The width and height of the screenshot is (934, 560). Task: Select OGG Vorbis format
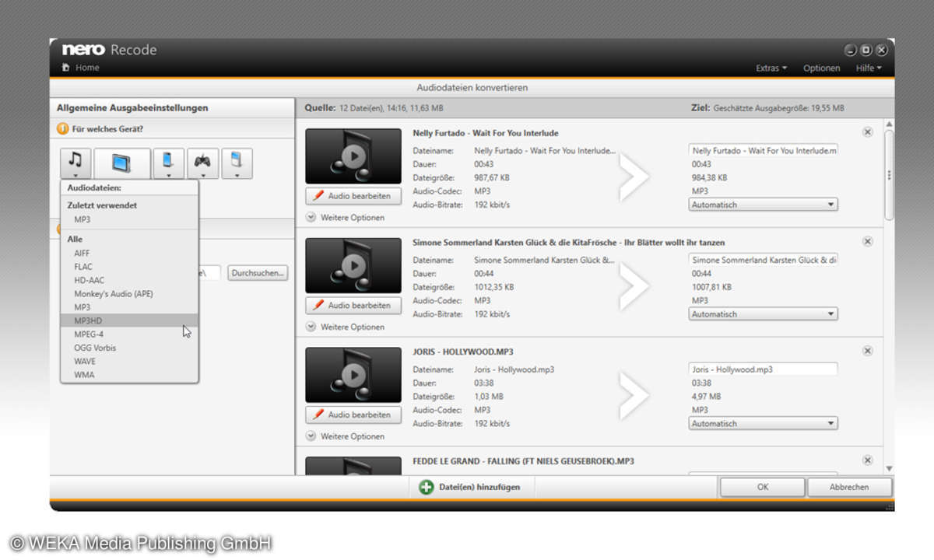[129, 348]
